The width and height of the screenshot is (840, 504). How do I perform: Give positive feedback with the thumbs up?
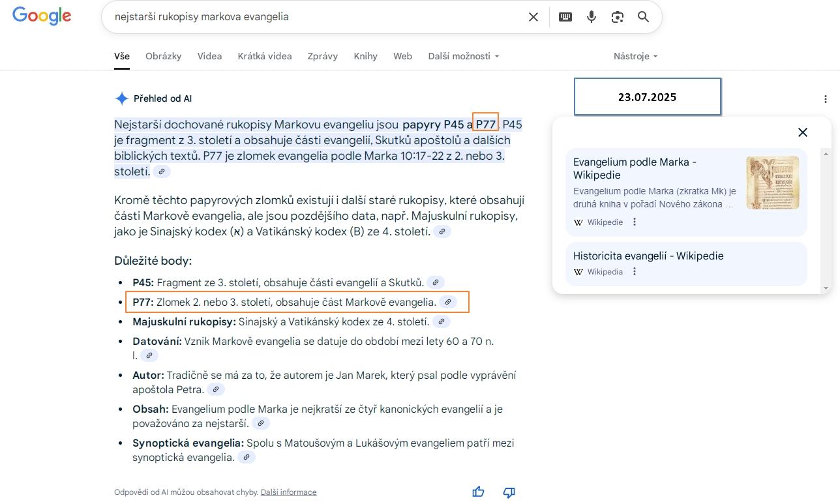coord(478,492)
